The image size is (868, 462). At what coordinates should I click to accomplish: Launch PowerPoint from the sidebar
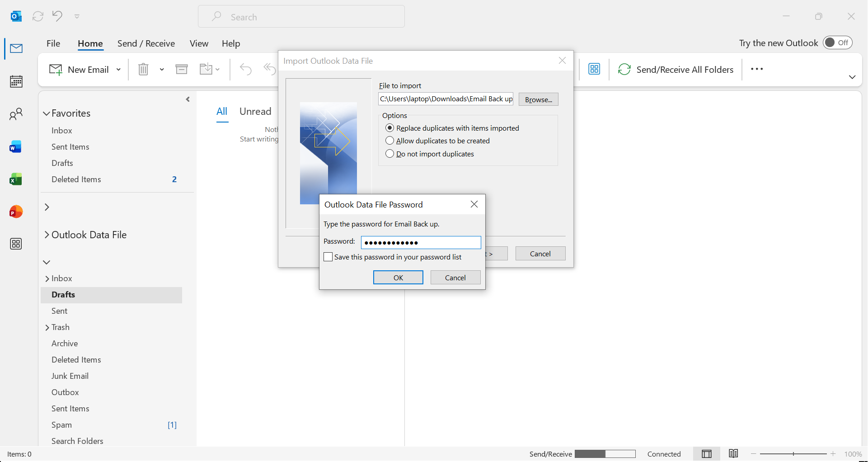click(x=16, y=212)
